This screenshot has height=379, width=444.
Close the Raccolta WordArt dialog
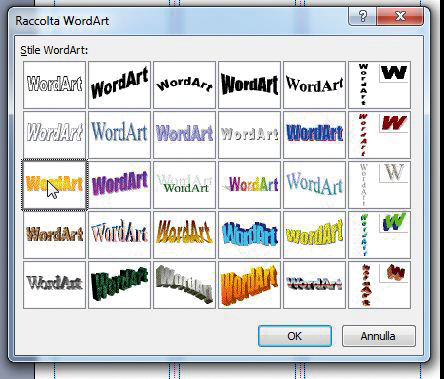(400, 16)
